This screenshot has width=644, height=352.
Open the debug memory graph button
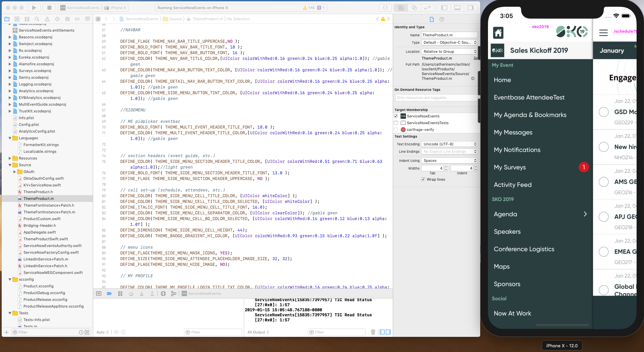pos(174,293)
